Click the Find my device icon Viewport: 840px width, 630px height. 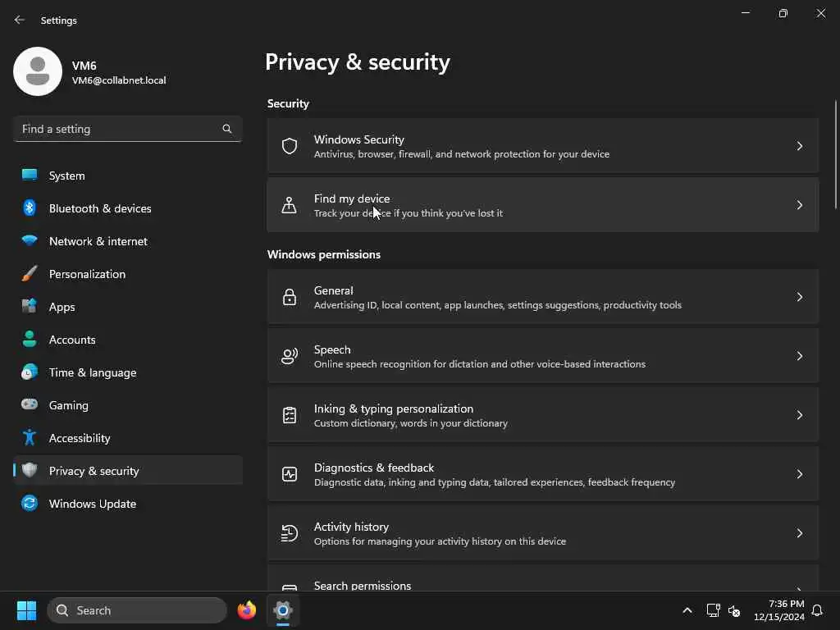tap(290, 205)
